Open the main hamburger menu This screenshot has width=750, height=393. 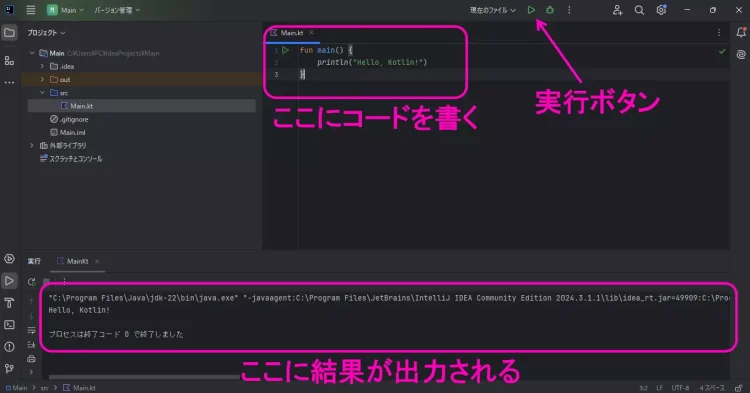coord(31,10)
